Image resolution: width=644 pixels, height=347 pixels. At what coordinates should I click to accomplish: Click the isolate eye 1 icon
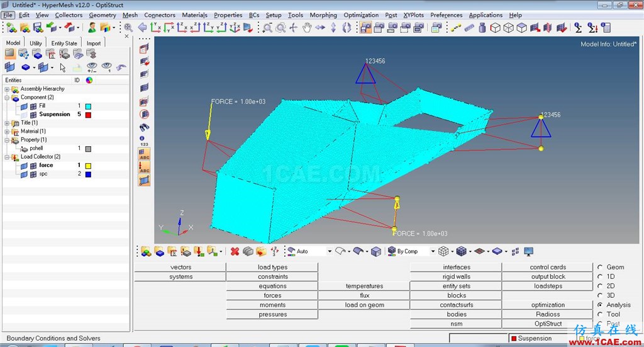(107, 67)
